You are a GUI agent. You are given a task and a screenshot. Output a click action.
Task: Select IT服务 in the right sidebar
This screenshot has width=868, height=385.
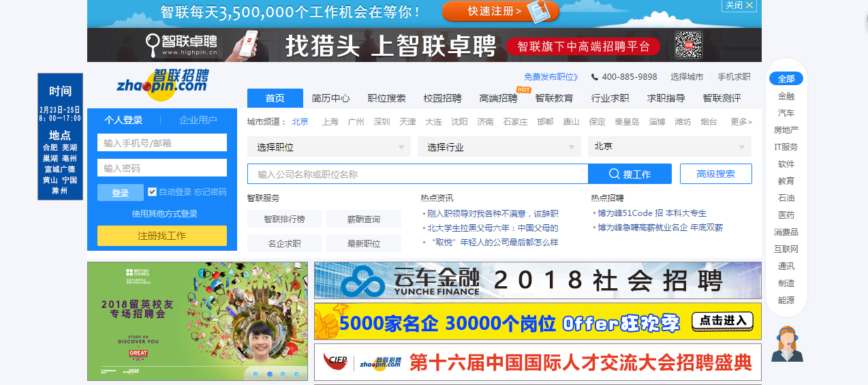point(786,147)
